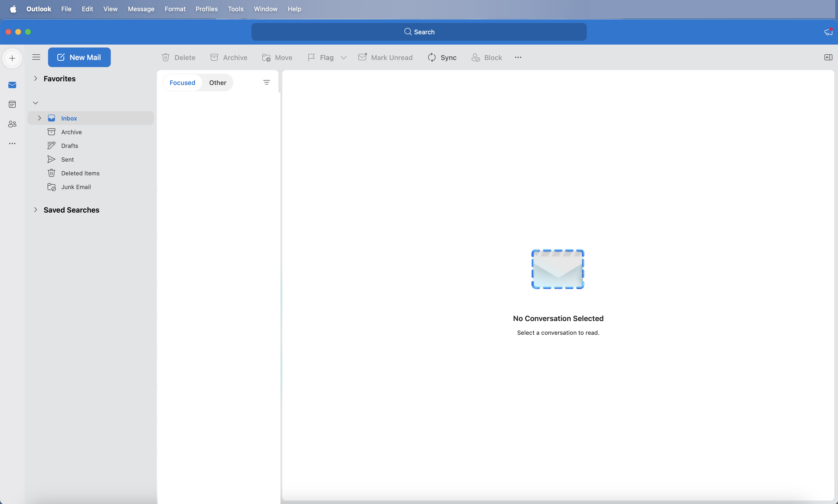Open the Outlook application menu
Image resolution: width=838 pixels, height=504 pixels.
39,9
